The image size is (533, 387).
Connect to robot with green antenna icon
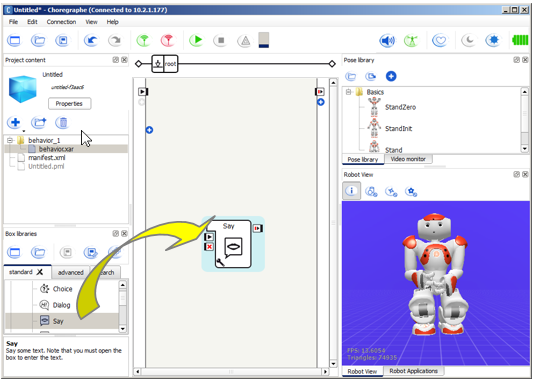click(143, 41)
